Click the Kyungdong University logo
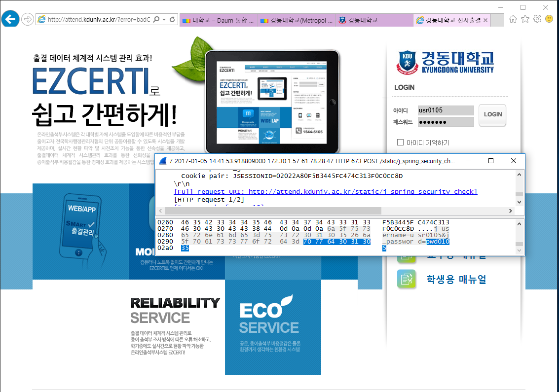 445,63
